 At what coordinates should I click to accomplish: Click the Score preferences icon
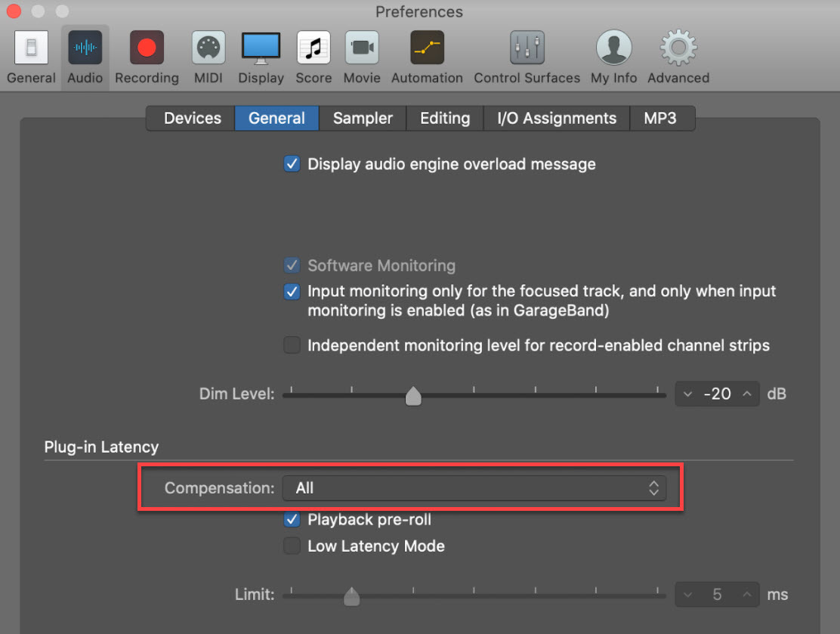point(313,49)
